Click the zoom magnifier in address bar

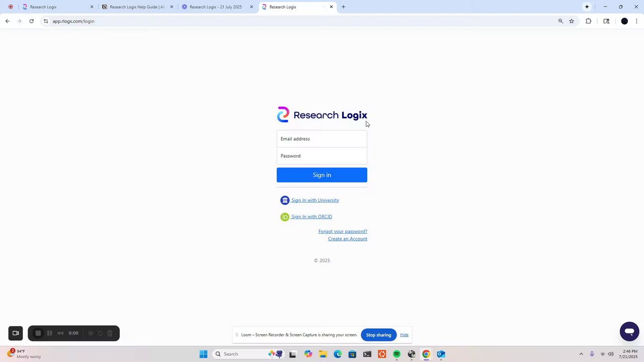click(560, 21)
